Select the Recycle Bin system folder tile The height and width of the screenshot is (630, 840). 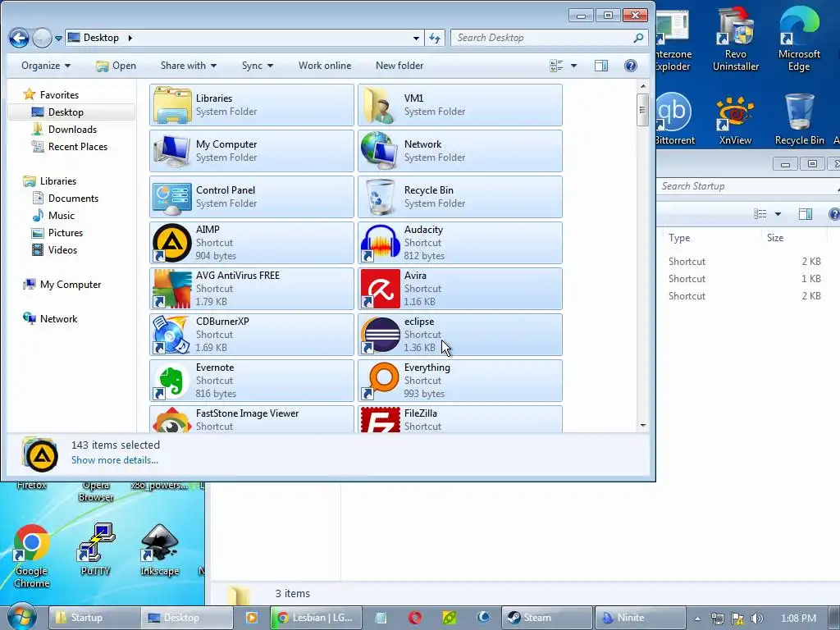point(460,197)
